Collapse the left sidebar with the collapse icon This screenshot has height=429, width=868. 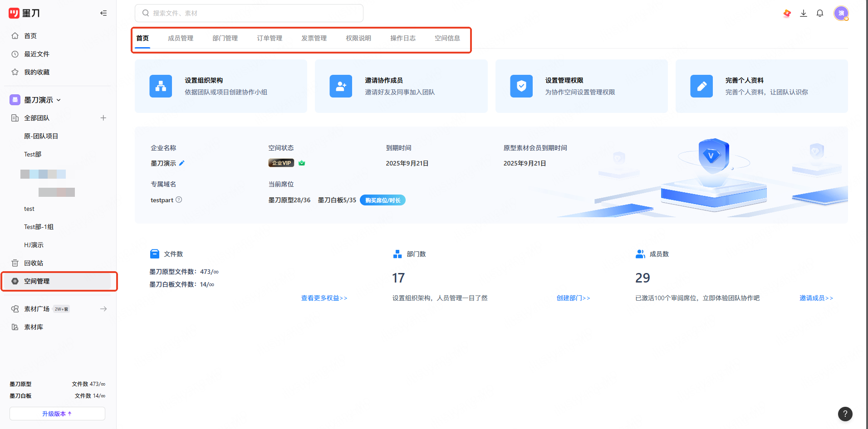tap(103, 13)
